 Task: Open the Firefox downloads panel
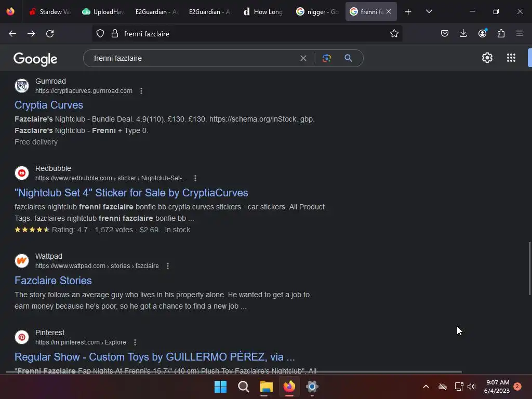point(463,33)
